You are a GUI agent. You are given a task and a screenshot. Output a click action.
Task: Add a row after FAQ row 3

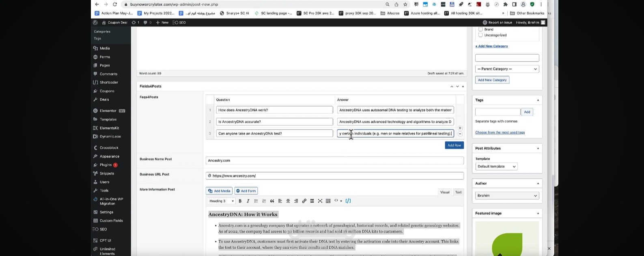pos(460,128)
